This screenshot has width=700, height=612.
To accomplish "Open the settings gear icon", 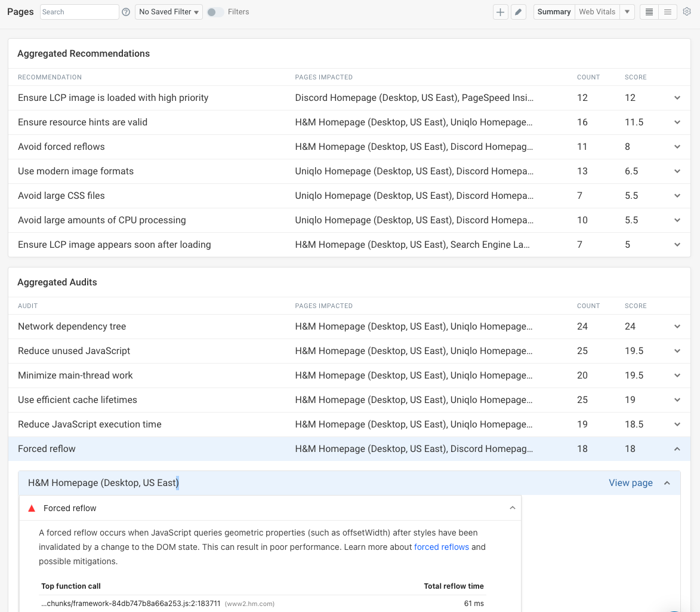I will [x=686, y=11].
